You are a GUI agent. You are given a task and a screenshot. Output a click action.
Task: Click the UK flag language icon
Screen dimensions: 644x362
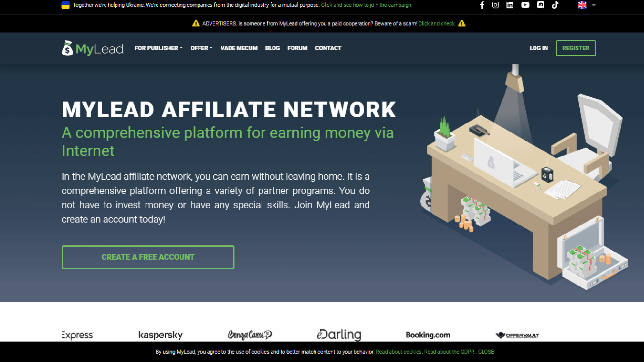click(x=582, y=5)
